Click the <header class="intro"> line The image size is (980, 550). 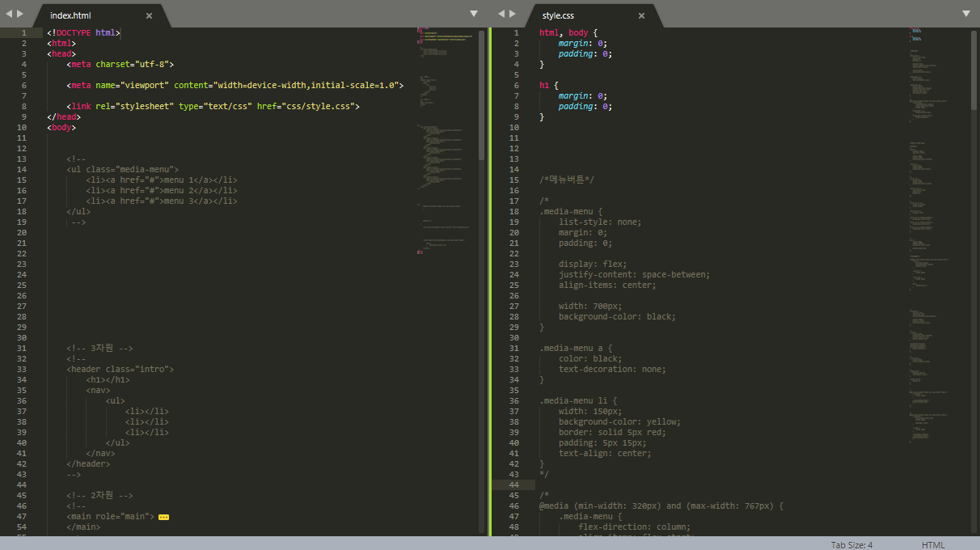[x=120, y=370]
